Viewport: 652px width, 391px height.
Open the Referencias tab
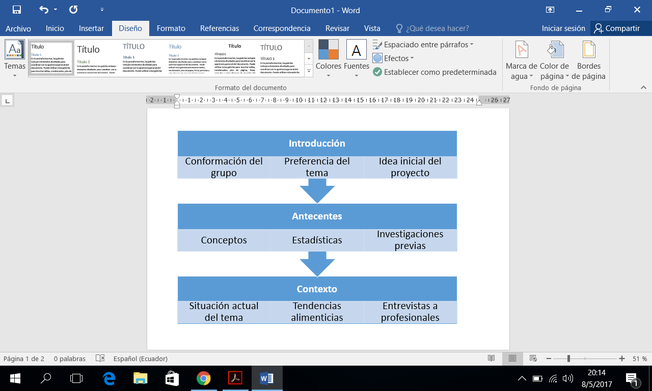click(x=219, y=28)
